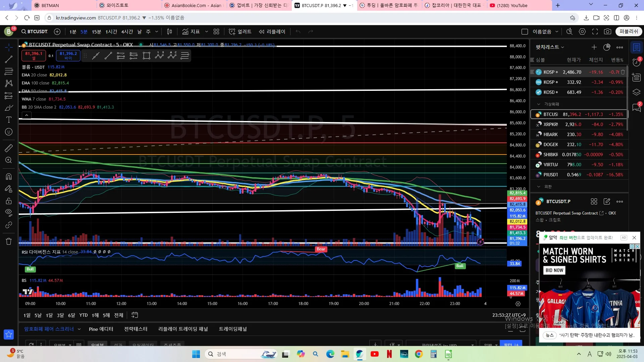Expand the timeframe interval dropdown arrow
Viewport: 644px width, 362px height.
tap(157, 32)
